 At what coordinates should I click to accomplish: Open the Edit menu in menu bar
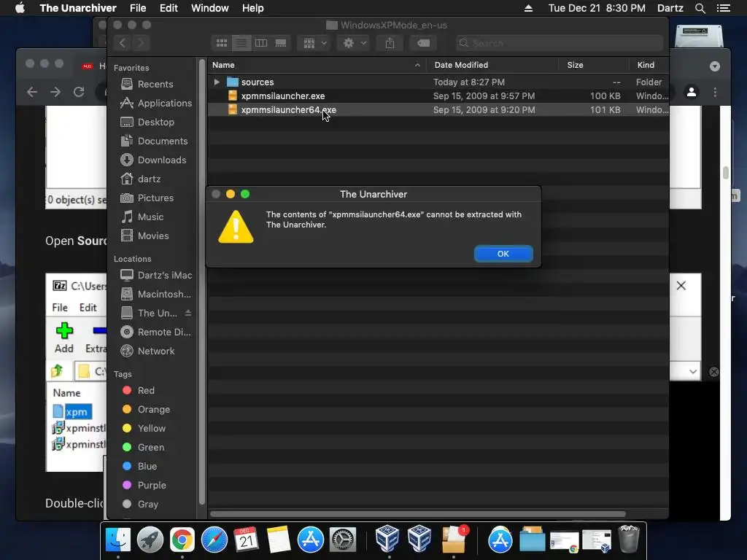[169, 8]
